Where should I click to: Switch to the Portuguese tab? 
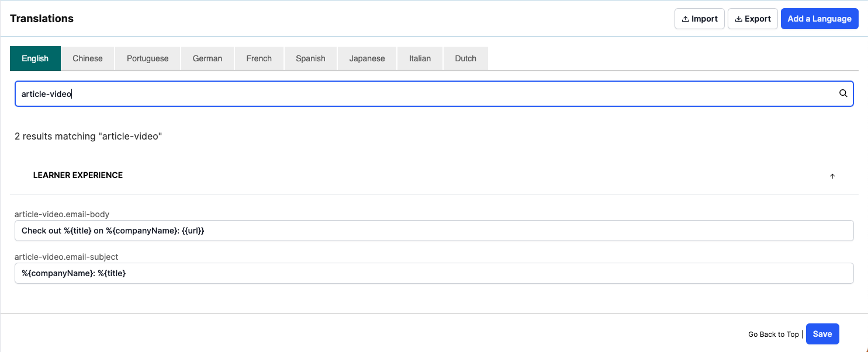148,58
